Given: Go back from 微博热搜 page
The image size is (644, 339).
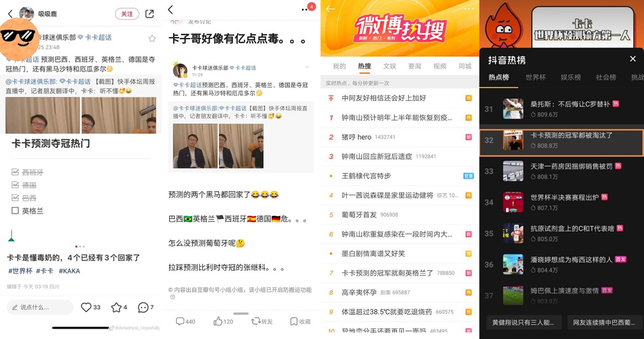Looking at the screenshot, I should coord(330,9).
